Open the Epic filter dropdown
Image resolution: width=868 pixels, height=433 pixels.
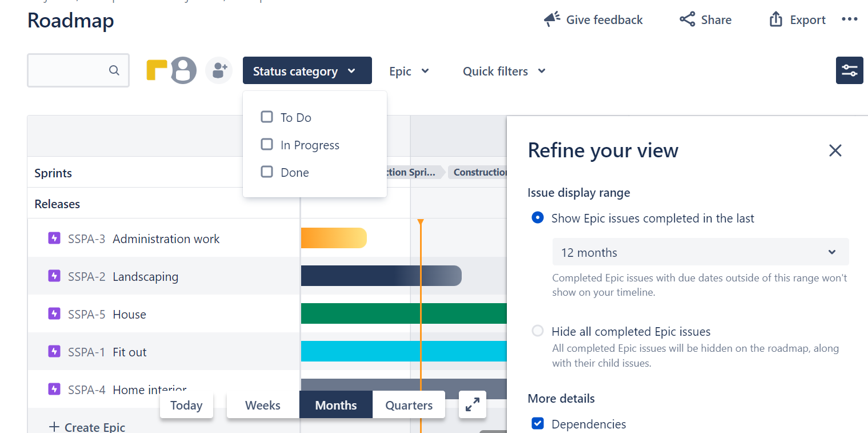[409, 71]
